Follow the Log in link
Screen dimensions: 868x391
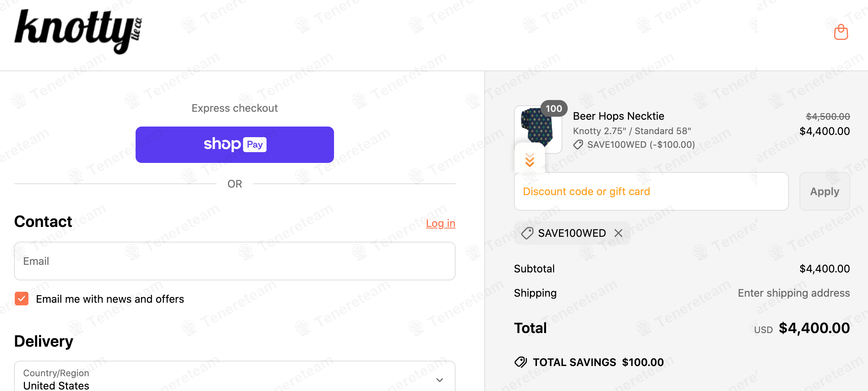tap(440, 224)
